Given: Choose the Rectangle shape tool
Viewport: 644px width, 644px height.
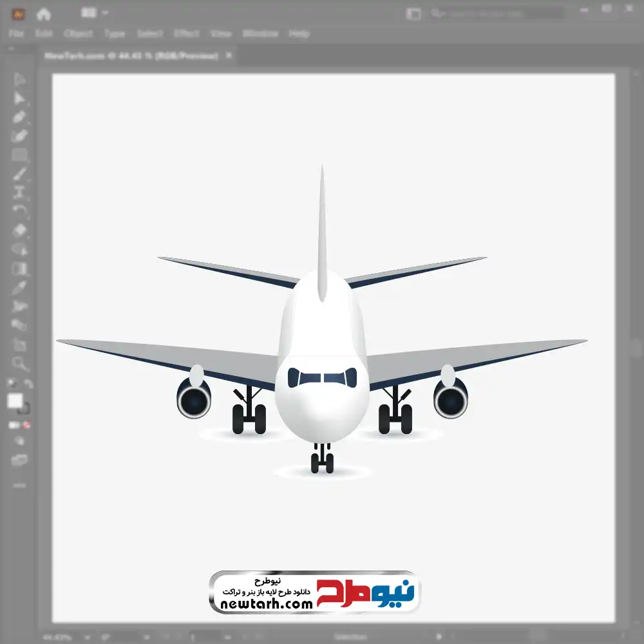Looking at the screenshot, I should click(19, 155).
